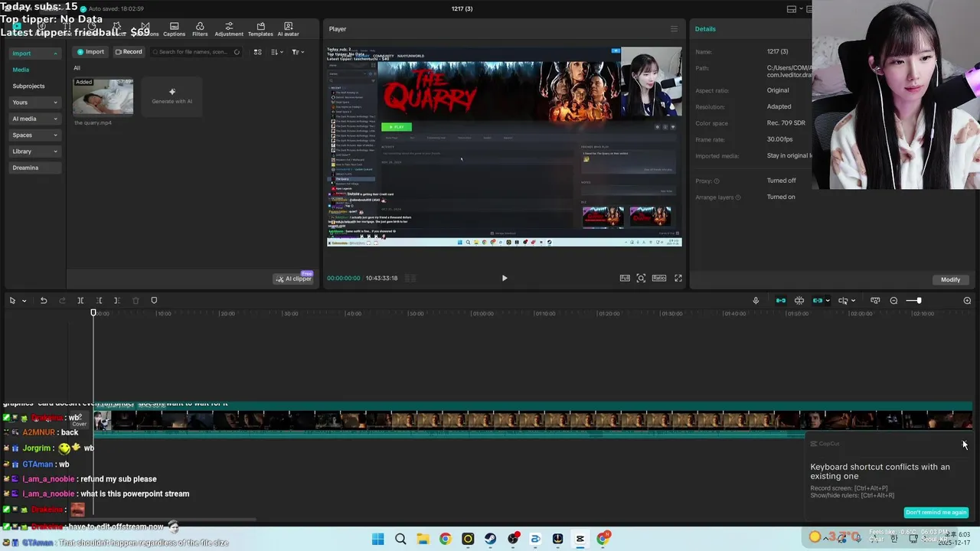This screenshot has width=980, height=551.
Task: Open the Captions tab
Action: (174, 29)
